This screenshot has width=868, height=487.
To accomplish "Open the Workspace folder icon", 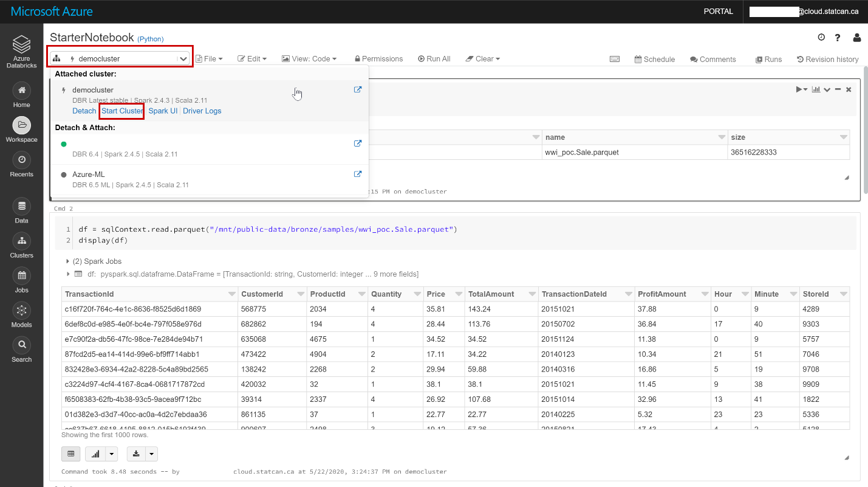I will coord(21,125).
